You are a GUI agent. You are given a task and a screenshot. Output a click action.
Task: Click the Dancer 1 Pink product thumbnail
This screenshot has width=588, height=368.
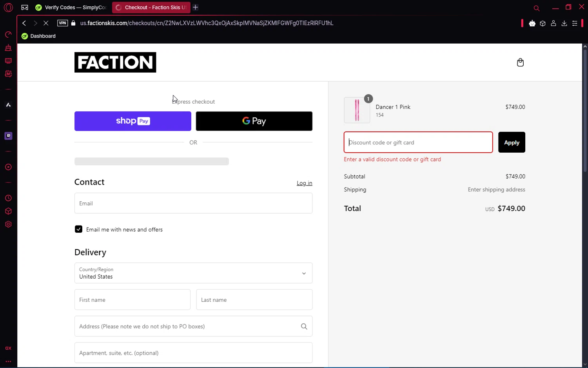[x=357, y=110]
